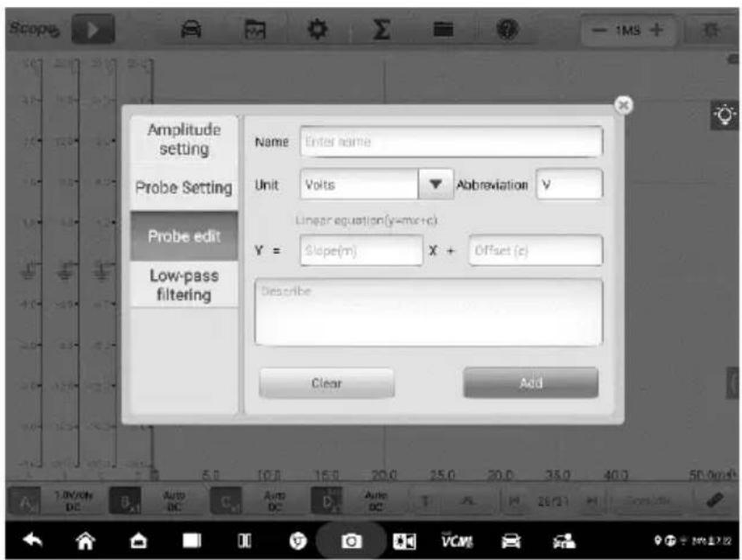The height and width of the screenshot is (560, 742).
Task: Open the Chrome browser icon
Action: tap(297, 541)
